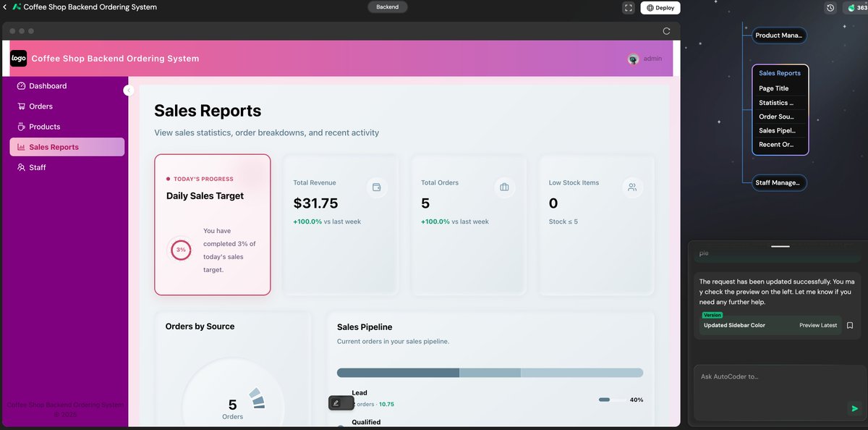868x430 pixels.
Task: Click the AutoCoder logo next to the title
Action: pos(17,7)
